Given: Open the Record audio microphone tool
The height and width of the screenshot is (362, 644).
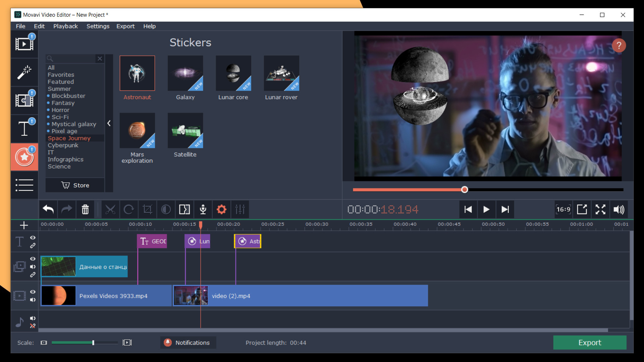Looking at the screenshot, I should click(x=203, y=209).
